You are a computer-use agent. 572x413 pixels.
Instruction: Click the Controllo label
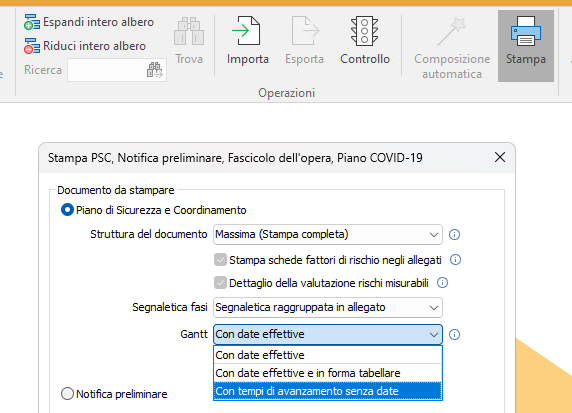(365, 59)
